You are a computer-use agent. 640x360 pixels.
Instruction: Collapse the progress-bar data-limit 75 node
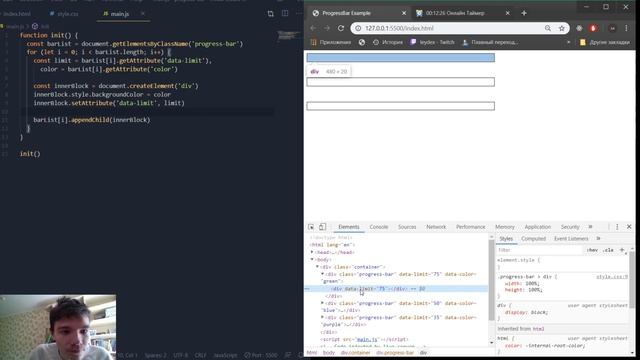point(322,274)
